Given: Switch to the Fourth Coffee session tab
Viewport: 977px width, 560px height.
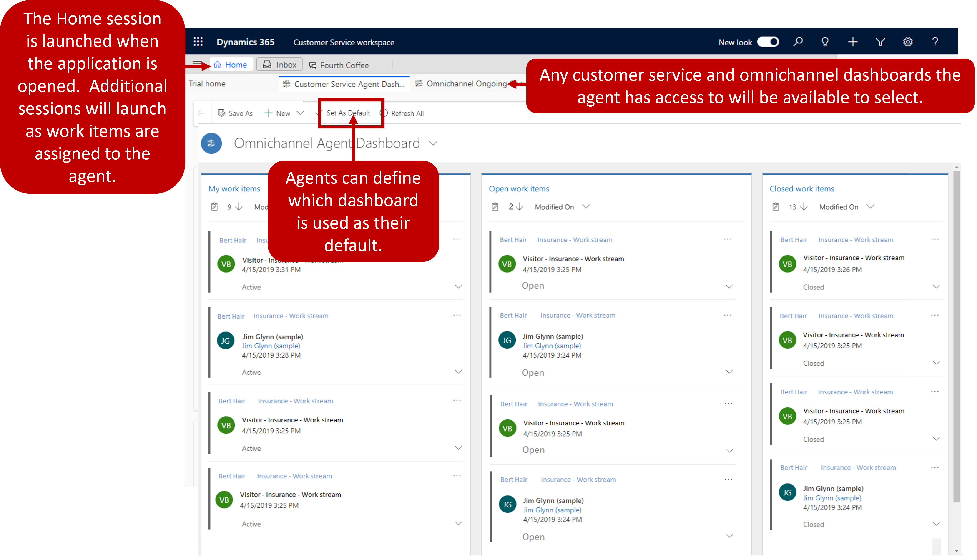Looking at the screenshot, I should 339,65.
